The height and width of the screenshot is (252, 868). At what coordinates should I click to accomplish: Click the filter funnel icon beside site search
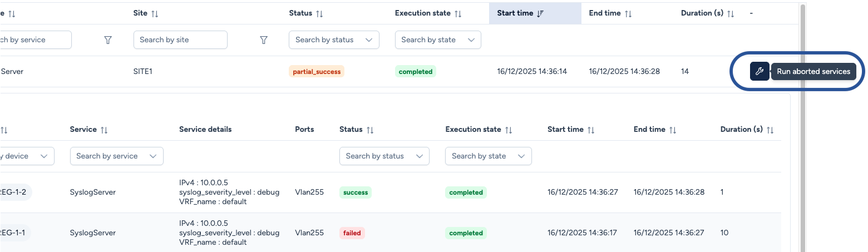264,40
